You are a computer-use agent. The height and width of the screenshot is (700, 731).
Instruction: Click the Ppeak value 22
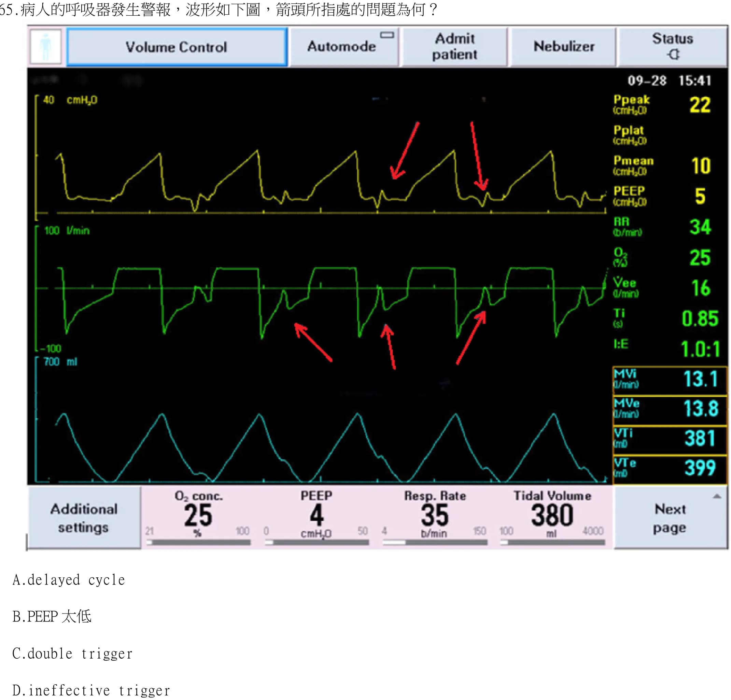700,105
